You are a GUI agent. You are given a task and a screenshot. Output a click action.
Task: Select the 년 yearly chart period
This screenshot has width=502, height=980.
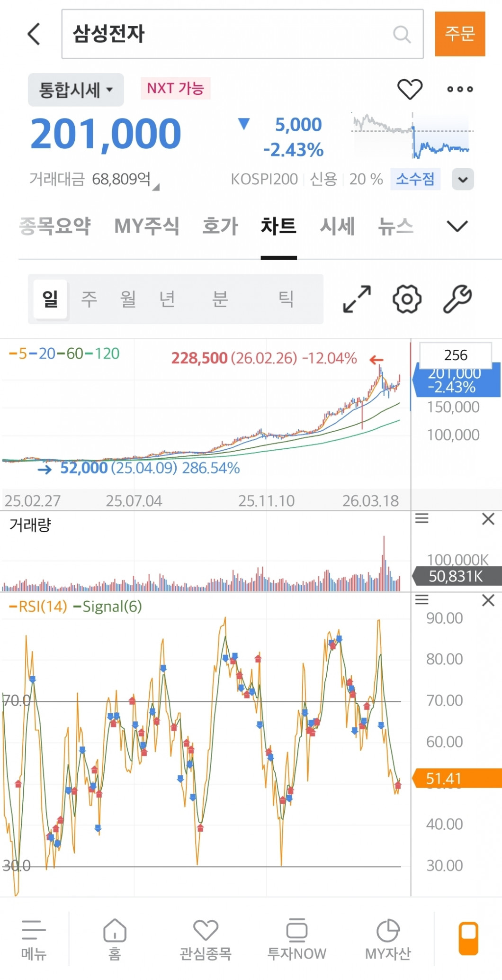click(167, 299)
